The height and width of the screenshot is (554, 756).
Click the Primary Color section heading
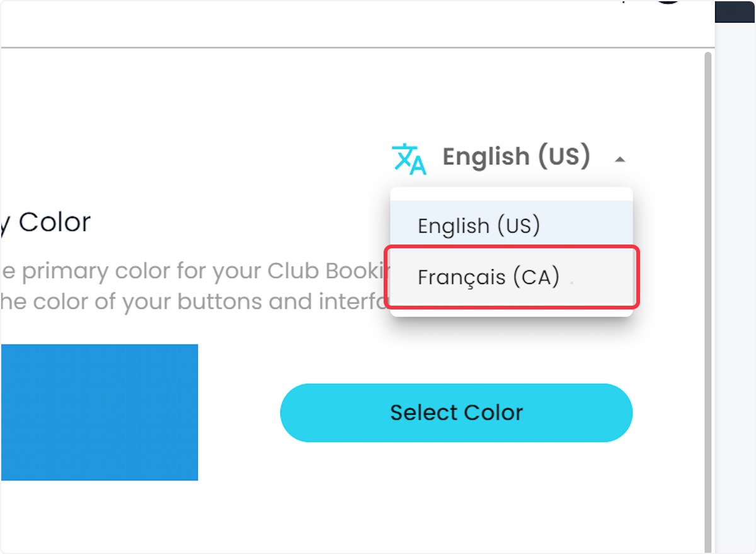pos(45,222)
